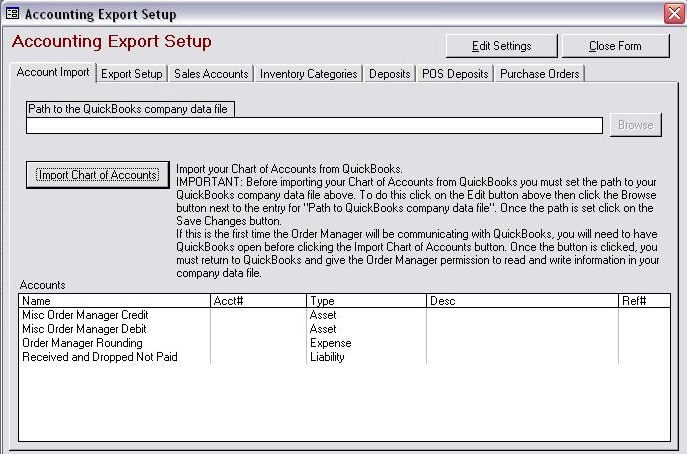Image resolution: width=687 pixels, height=454 pixels.
Task: Select the Name column header
Action: pyautogui.click(x=114, y=301)
